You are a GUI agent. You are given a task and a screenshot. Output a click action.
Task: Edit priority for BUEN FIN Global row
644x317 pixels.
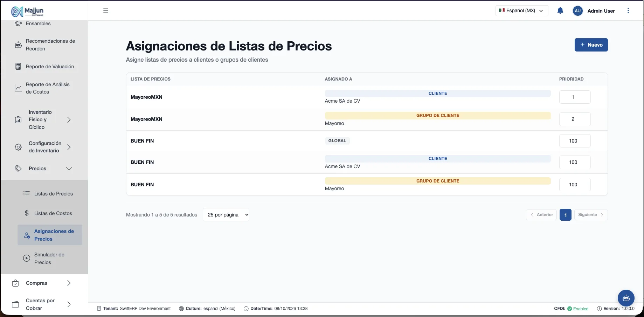[575, 141]
